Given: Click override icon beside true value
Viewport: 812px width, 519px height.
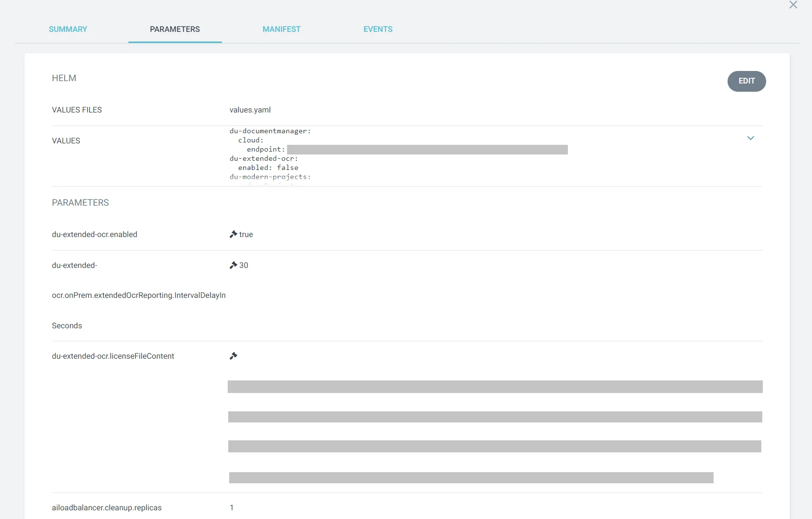Looking at the screenshot, I should click(234, 234).
